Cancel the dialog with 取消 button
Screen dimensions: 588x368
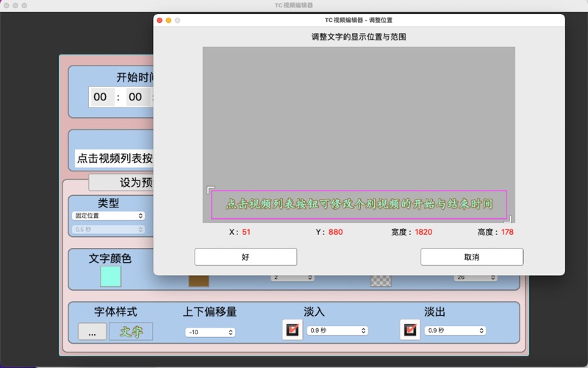tap(472, 257)
